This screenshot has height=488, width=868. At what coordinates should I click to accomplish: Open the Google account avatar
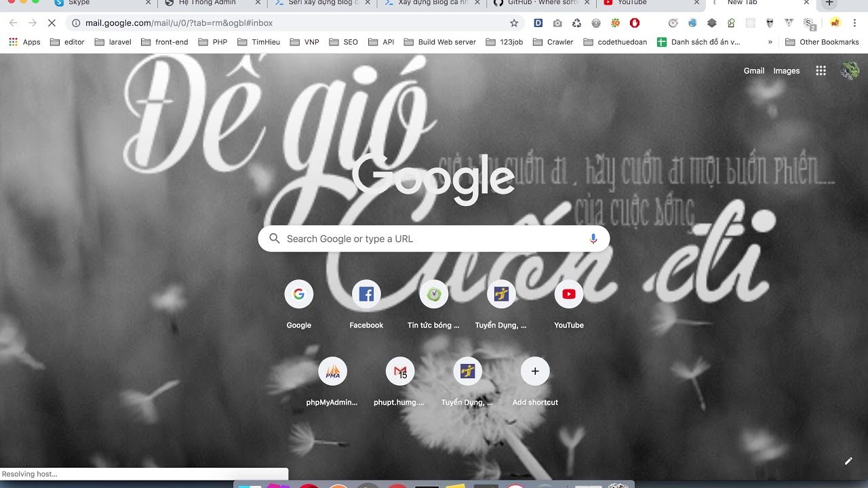click(850, 70)
